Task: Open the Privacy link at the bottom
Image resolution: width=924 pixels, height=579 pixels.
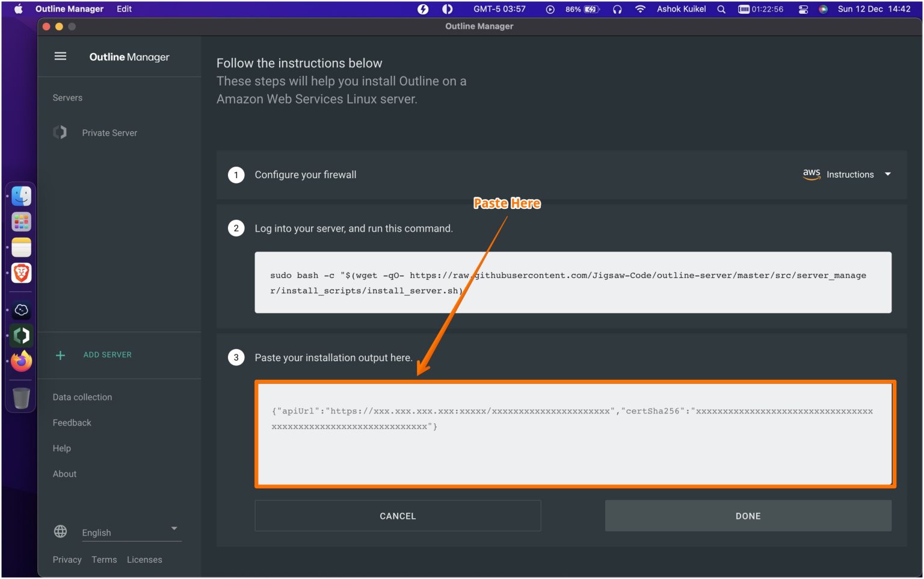Action: (x=67, y=559)
